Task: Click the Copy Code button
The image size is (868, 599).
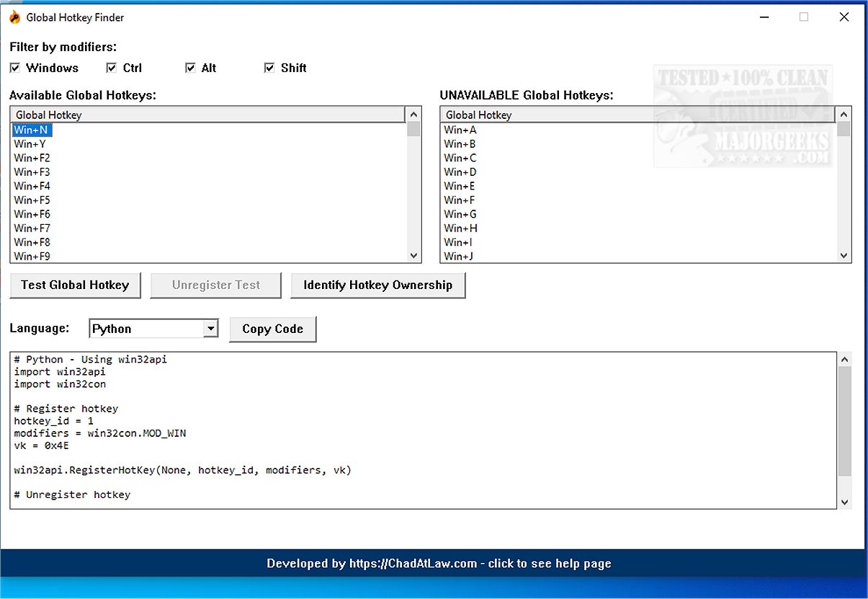Action: pyautogui.click(x=272, y=329)
